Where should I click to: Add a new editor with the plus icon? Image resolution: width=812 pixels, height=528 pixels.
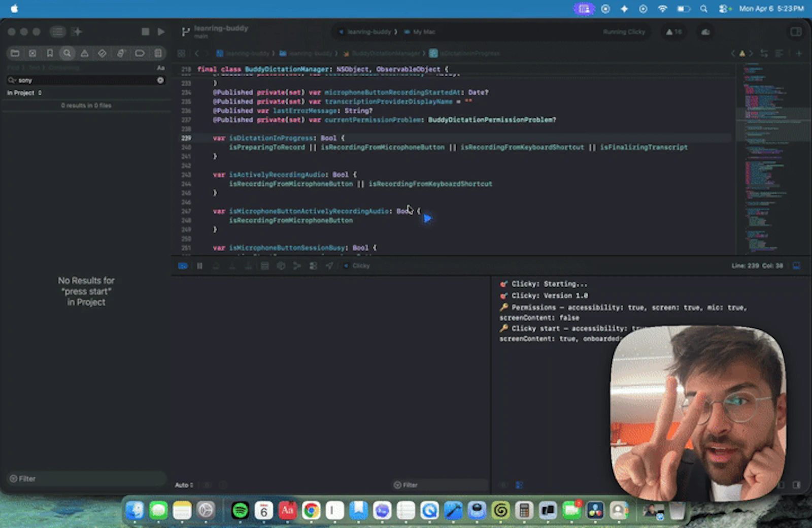798,53
